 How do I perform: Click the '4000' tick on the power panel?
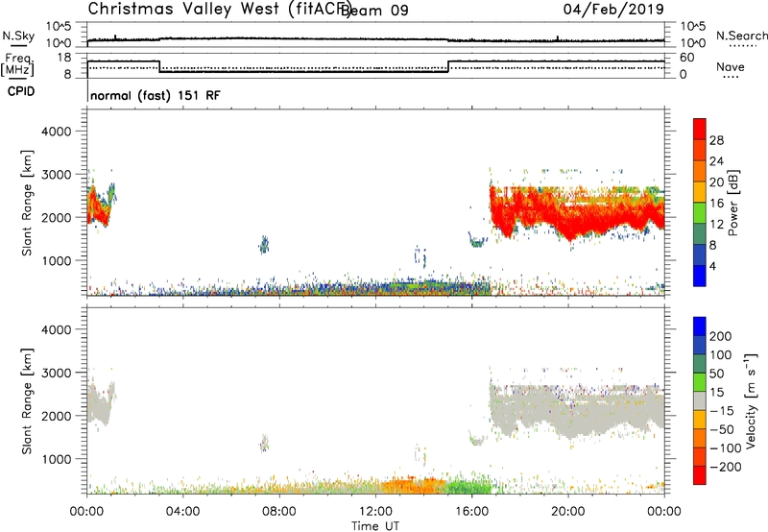(57, 132)
